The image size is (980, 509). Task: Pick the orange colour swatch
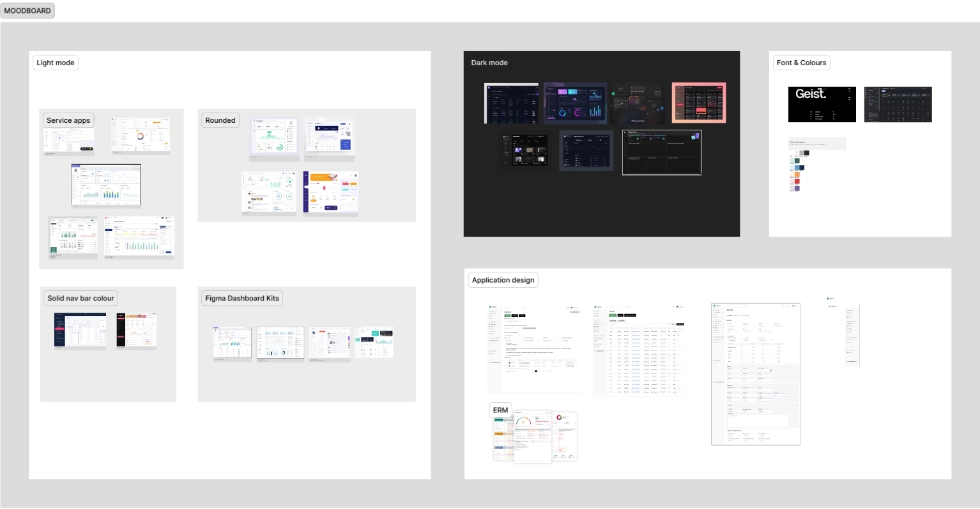coord(797,175)
